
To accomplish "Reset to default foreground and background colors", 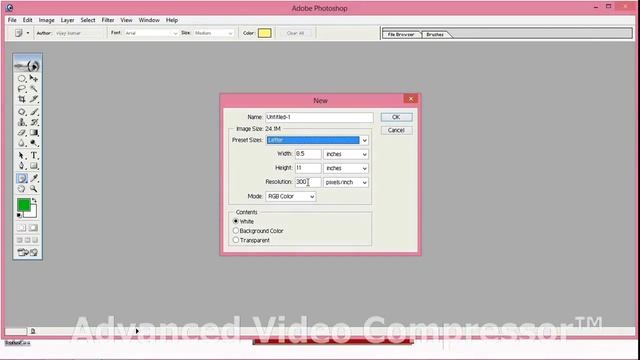I will coord(19,215).
